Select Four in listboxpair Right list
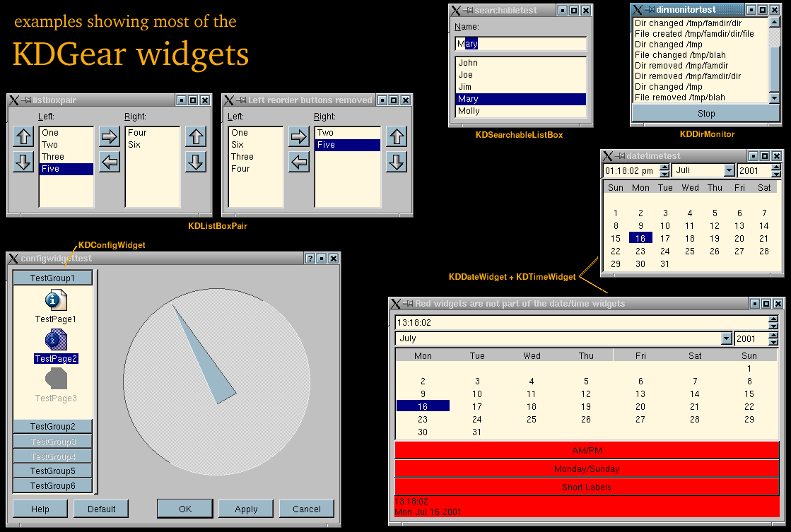791x532 pixels. (x=153, y=133)
